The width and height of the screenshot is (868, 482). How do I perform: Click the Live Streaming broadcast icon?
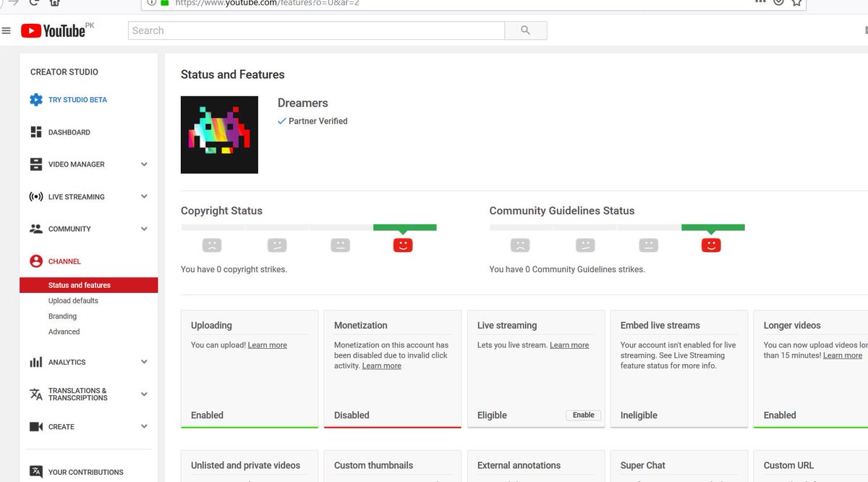(x=36, y=196)
